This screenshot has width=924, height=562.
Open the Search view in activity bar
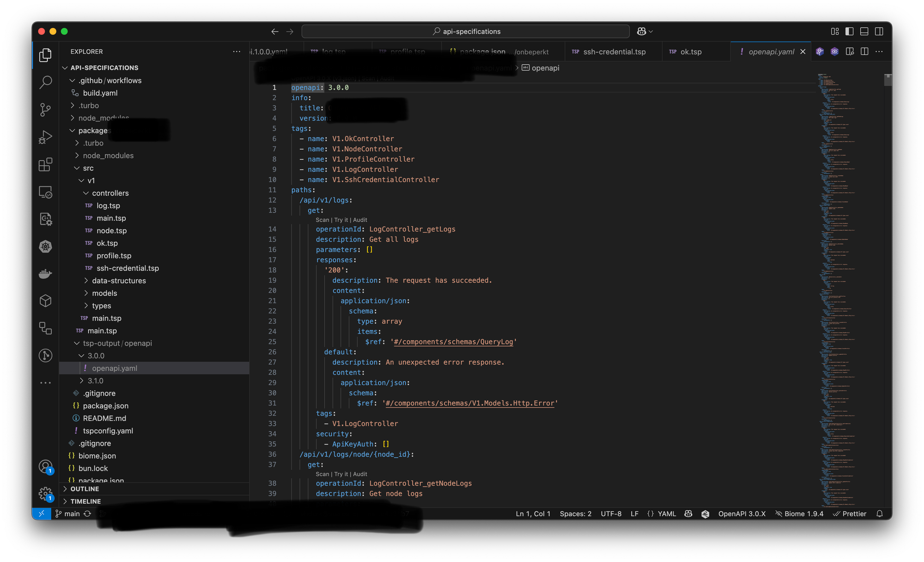point(45,83)
